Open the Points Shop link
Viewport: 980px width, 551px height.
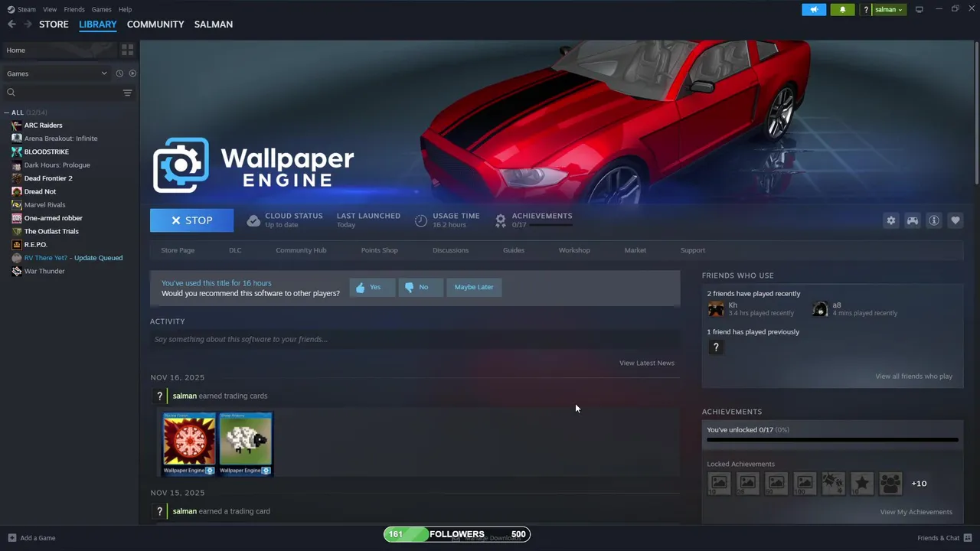[x=380, y=250]
